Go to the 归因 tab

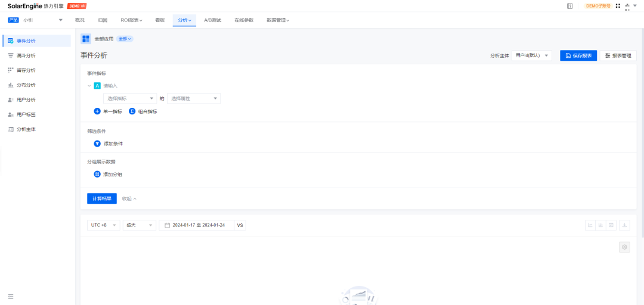click(x=103, y=20)
